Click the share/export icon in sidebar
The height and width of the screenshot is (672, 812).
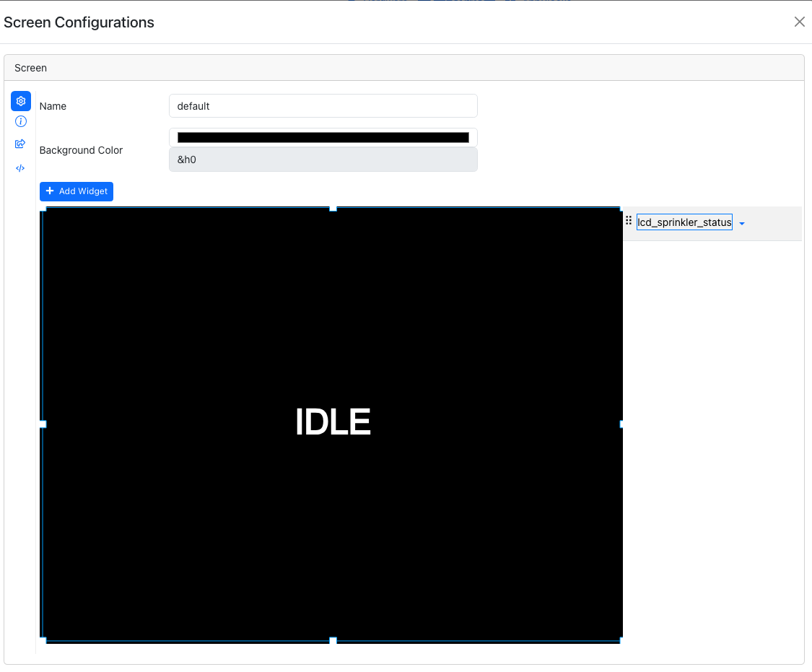click(x=20, y=144)
